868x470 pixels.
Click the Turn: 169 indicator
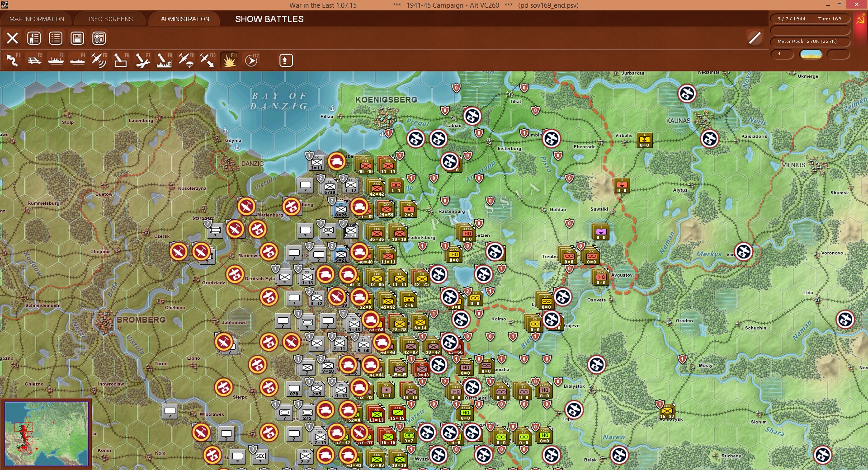click(830, 19)
